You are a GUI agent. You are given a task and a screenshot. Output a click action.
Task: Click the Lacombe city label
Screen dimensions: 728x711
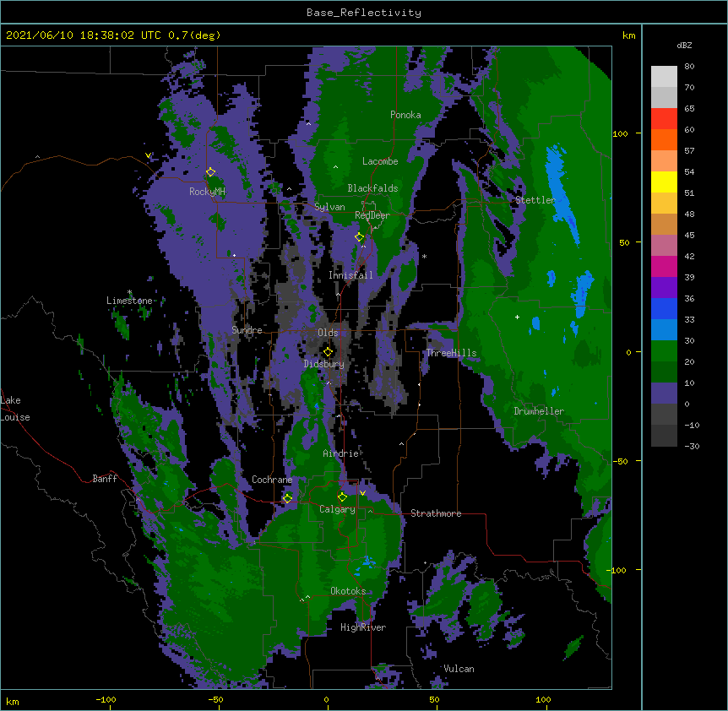click(380, 161)
